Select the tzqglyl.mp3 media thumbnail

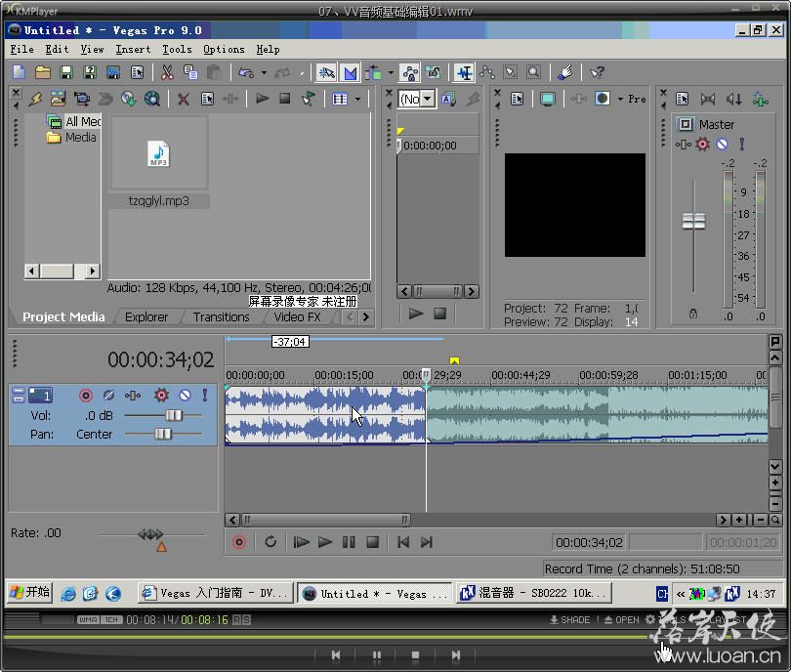point(158,154)
